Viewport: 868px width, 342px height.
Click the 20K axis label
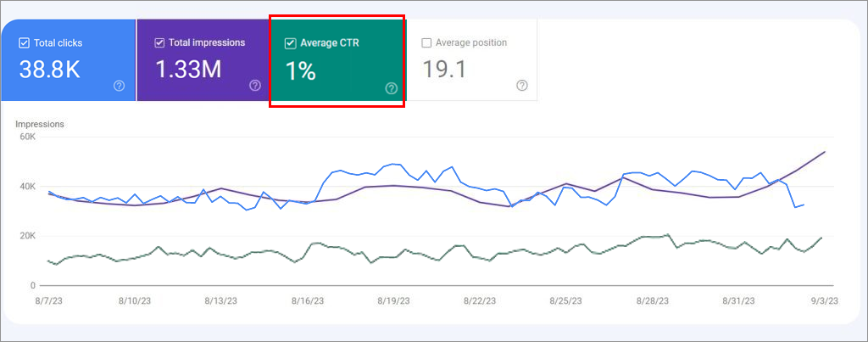26,236
